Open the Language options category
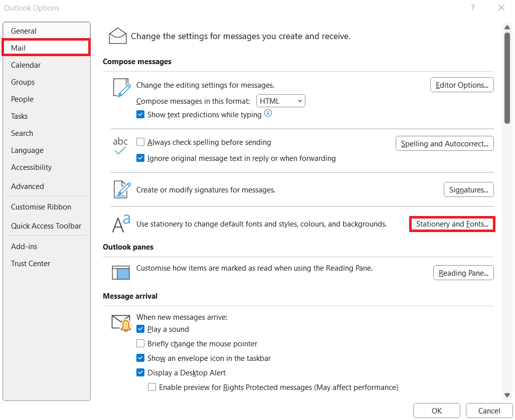Screen dimensions: 515x420 tap(46, 150)
